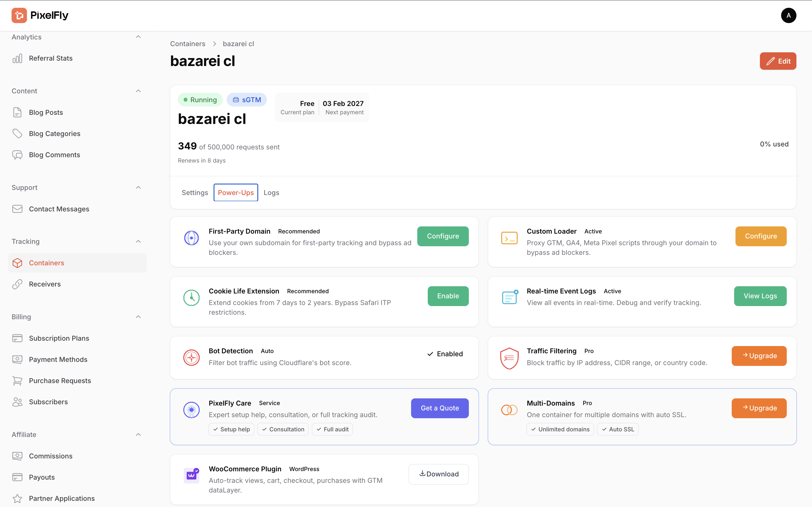Open the Logs tab
Screen dimensions: 812x507
click(271, 193)
